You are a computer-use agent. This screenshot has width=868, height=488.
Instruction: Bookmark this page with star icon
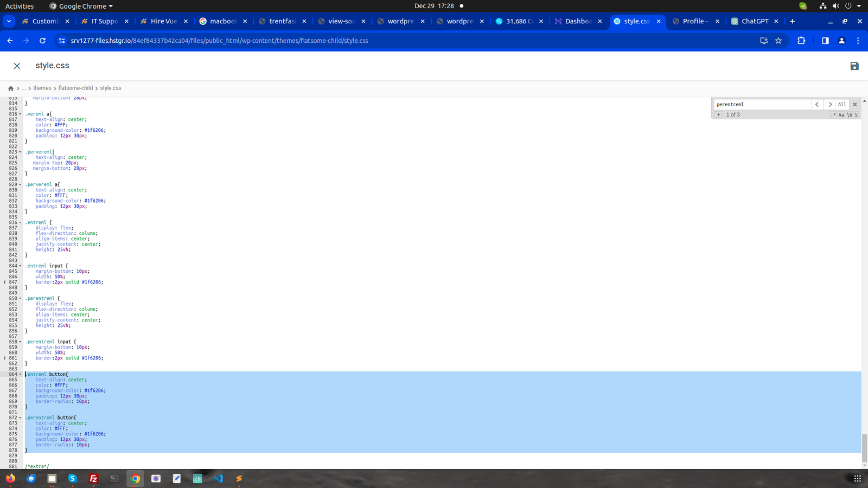click(778, 41)
